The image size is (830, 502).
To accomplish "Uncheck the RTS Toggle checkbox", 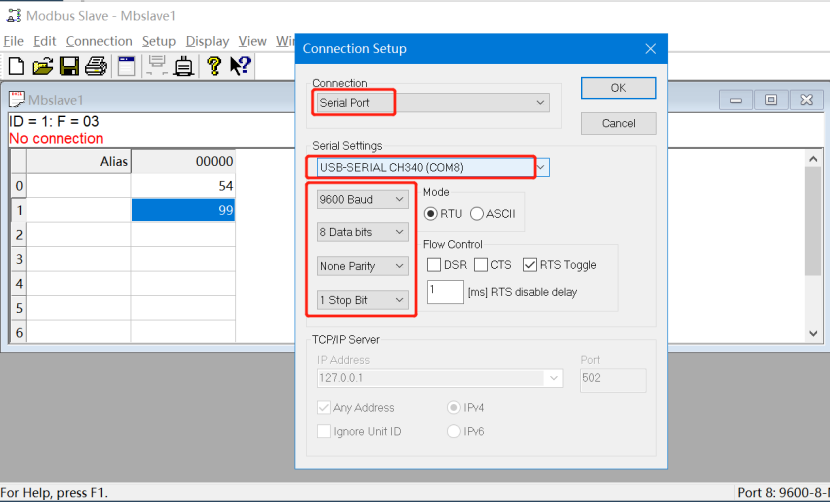I will click(530, 265).
